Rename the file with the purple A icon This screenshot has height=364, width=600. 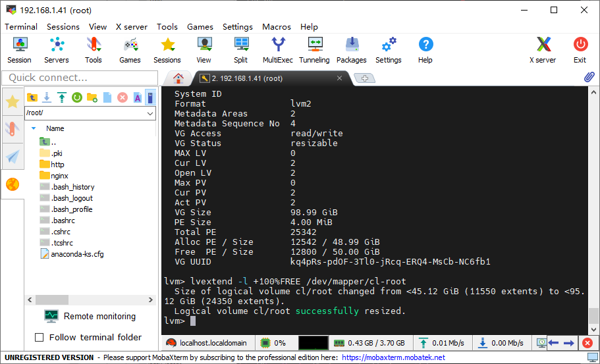(138, 97)
